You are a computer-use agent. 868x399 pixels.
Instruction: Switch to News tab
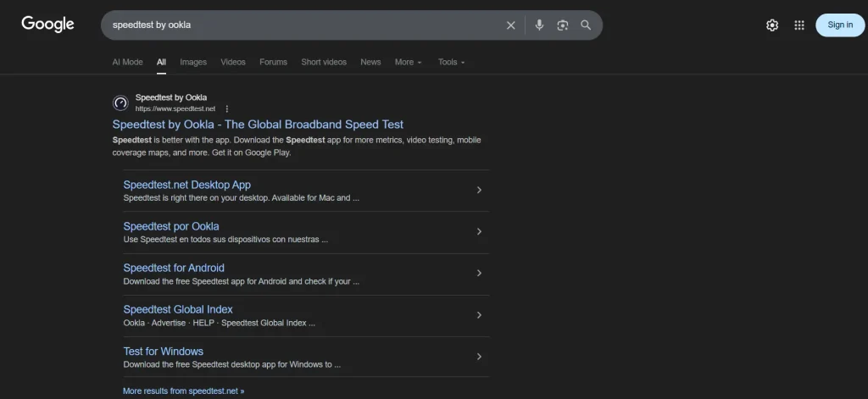[370, 62]
